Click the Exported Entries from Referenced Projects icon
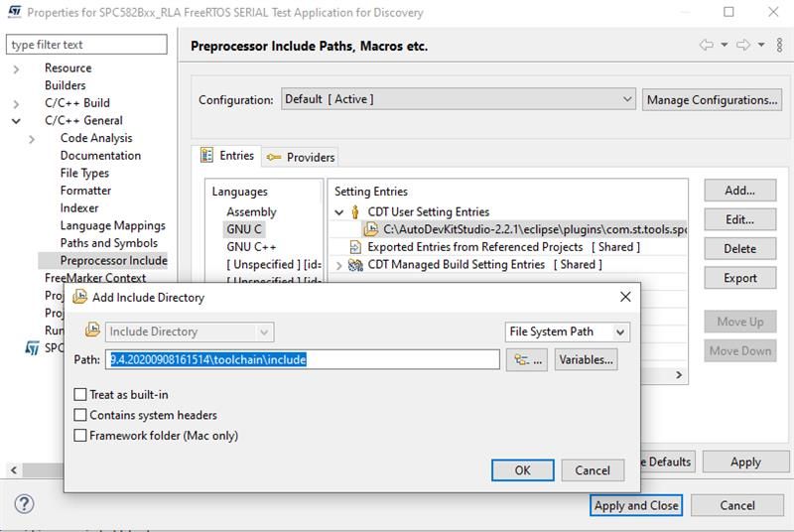Viewport: 794px width, 532px height. tap(354, 247)
